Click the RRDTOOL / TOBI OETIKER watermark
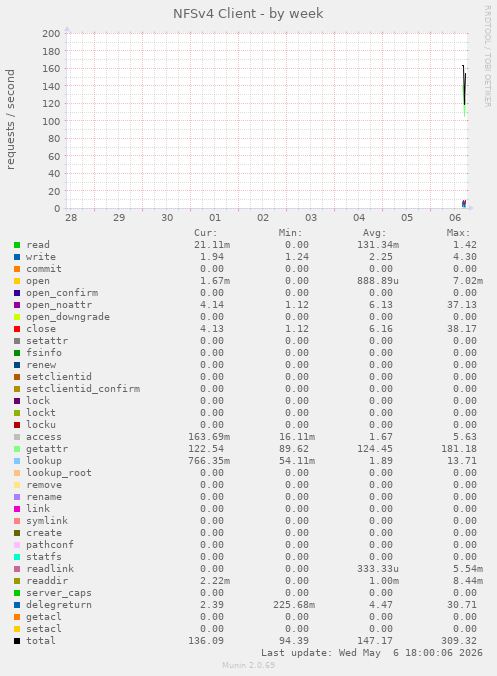 (x=488, y=56)
